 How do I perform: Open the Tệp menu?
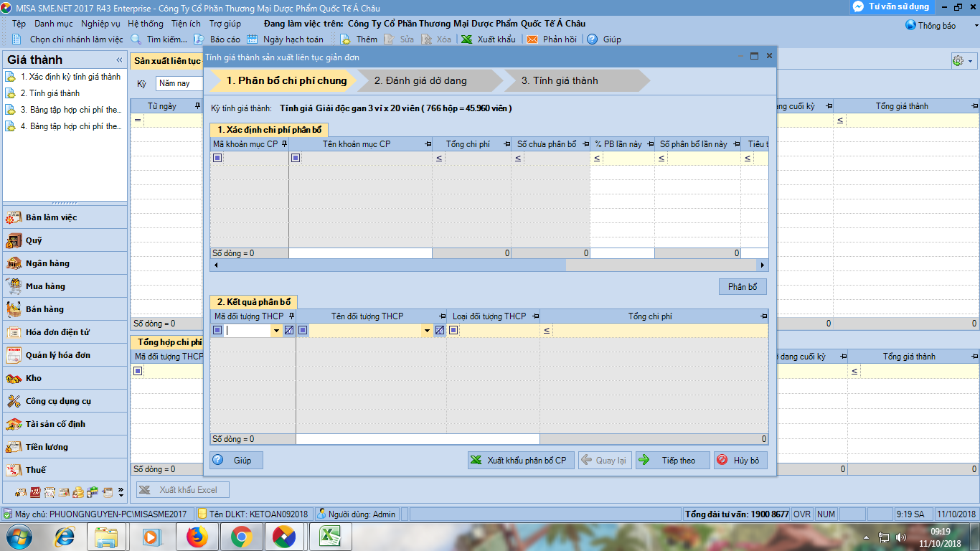19,24
